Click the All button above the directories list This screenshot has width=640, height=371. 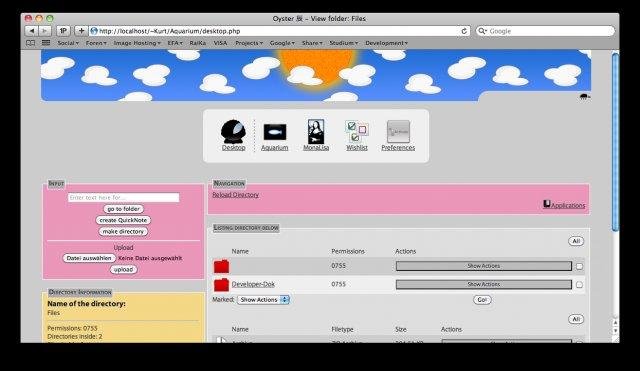576,241
